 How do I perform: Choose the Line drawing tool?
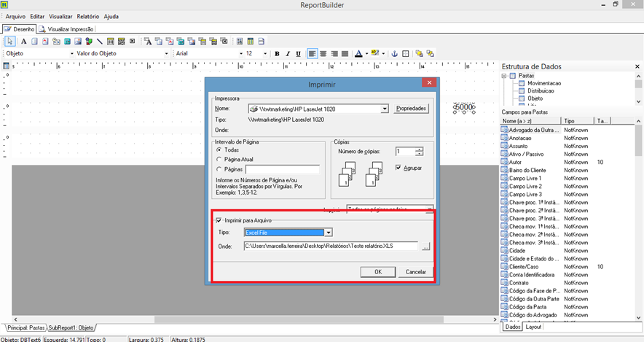[x=99, y=41]
